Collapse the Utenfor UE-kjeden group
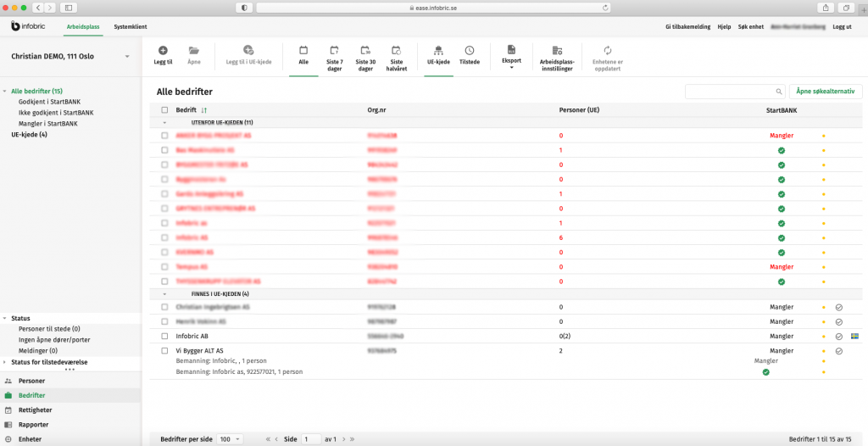This screenshot has height=446, width=868. (x=164, y=122)
